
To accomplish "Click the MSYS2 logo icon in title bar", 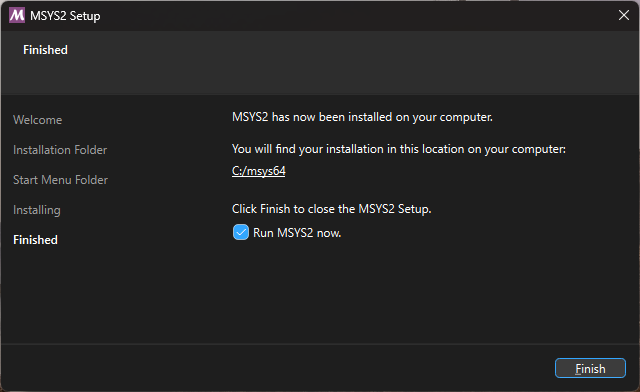I will click(x=17, y=16).
